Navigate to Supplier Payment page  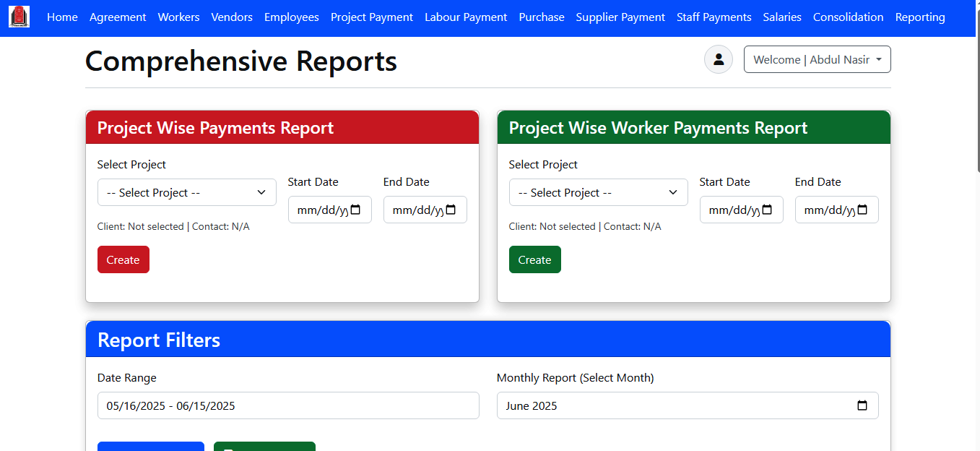pyautogui.click(x=620, y=17)
